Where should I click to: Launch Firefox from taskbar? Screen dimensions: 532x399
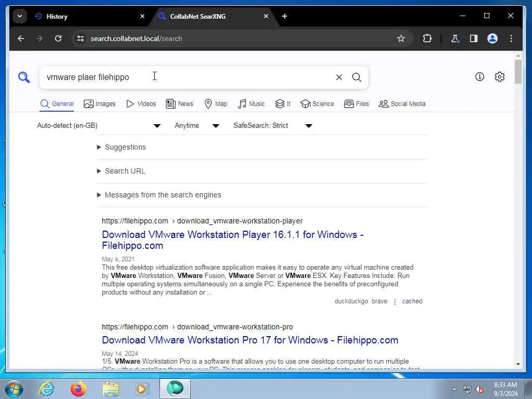[x=78, y=389]
